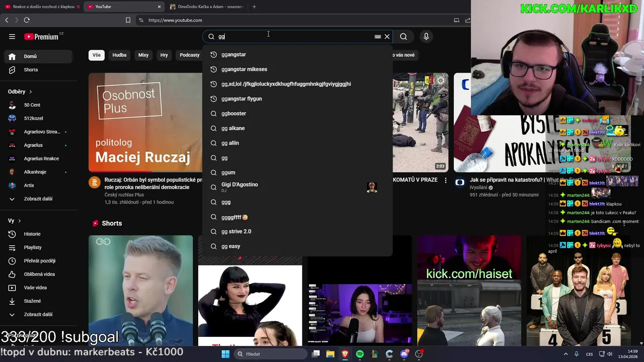Image resolution: width=644 pixels, height=362 pixels.
Task: Select the Podcasty filter chip
Action: (190, 55)
